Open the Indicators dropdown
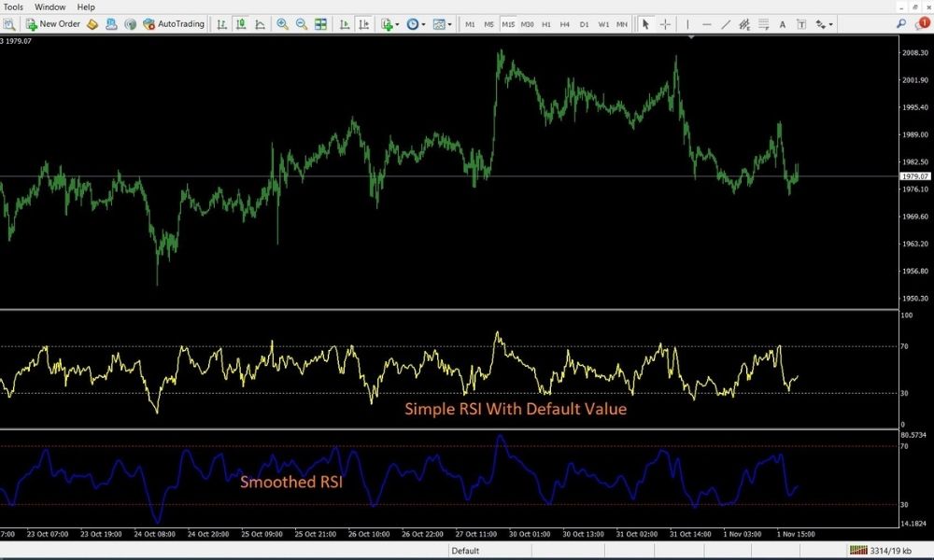 [x=389, y=23]
